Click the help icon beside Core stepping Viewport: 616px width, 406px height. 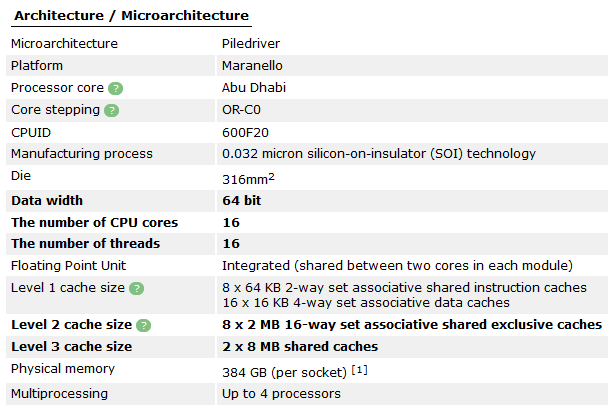[x=112, y=110]
